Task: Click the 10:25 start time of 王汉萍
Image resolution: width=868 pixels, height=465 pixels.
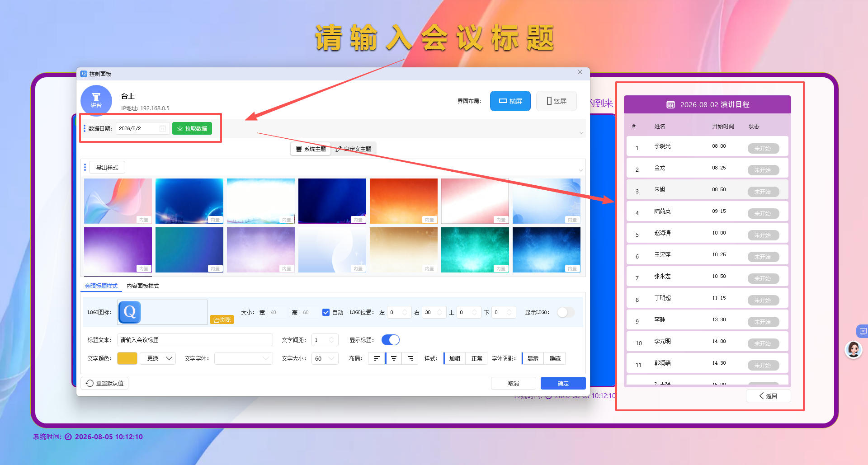Action: 719,255
